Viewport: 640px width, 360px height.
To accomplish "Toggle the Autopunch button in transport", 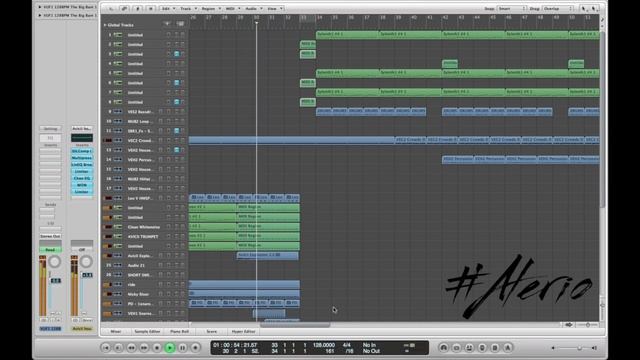I will tap(456, 348).
